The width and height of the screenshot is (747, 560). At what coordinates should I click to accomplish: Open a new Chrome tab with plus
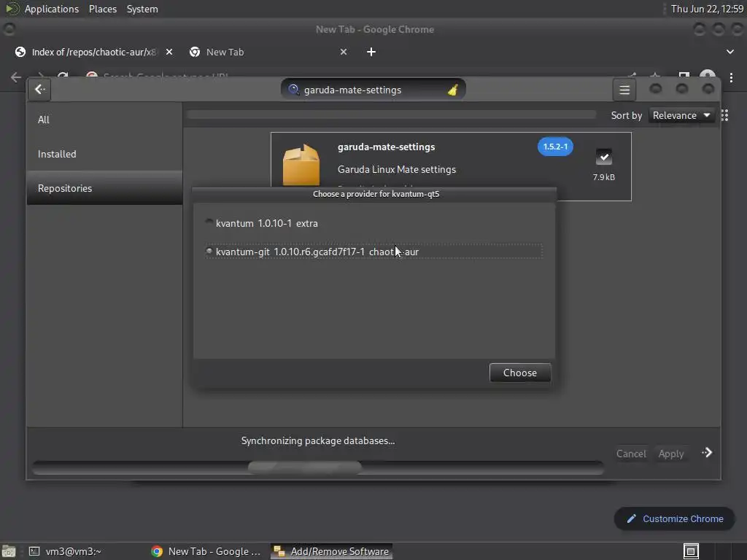pos(371,52)
